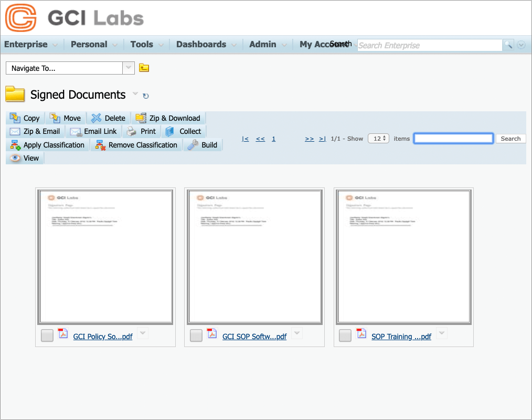Go to first page link

tap(246, 139)
